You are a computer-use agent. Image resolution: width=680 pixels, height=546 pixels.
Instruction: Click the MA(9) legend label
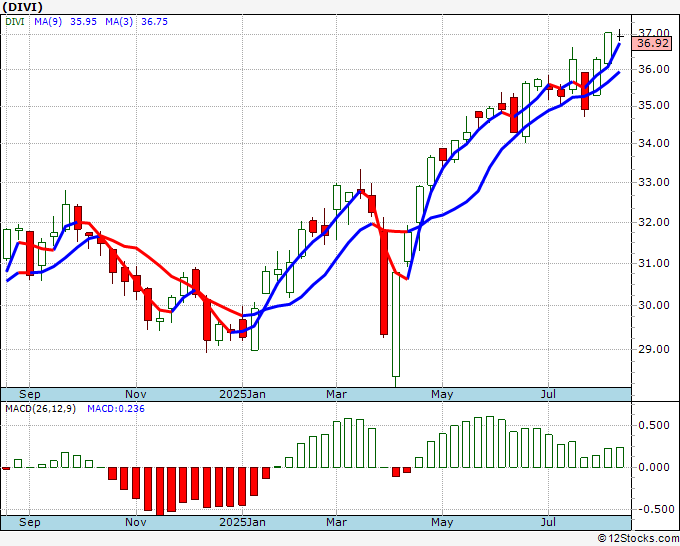point(48,21)
